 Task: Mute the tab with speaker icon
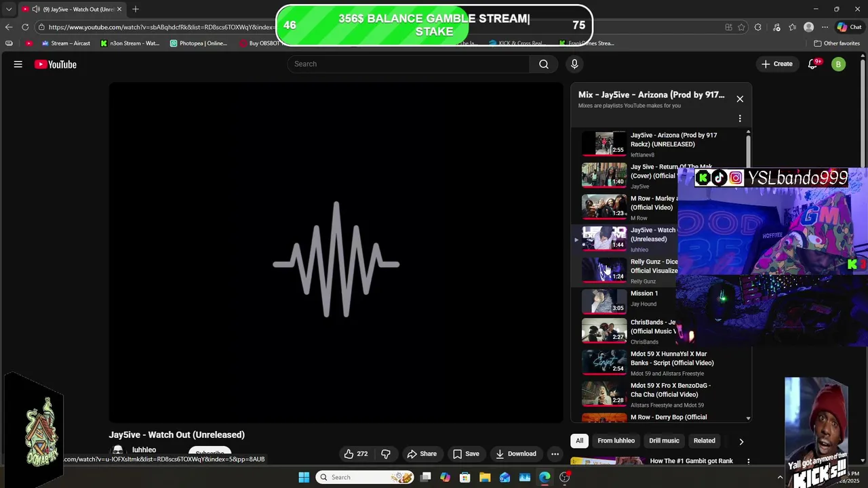pos(35,9)
